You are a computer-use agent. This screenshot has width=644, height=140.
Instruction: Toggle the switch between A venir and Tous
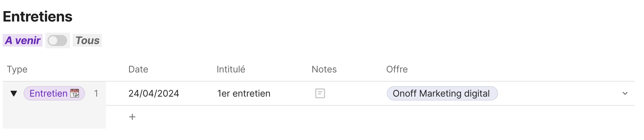pyautogui.click(x=57, y=40)
